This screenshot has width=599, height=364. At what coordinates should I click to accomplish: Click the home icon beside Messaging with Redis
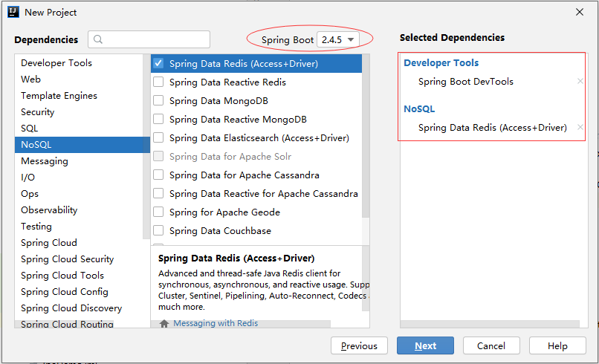tap(164, 323)
